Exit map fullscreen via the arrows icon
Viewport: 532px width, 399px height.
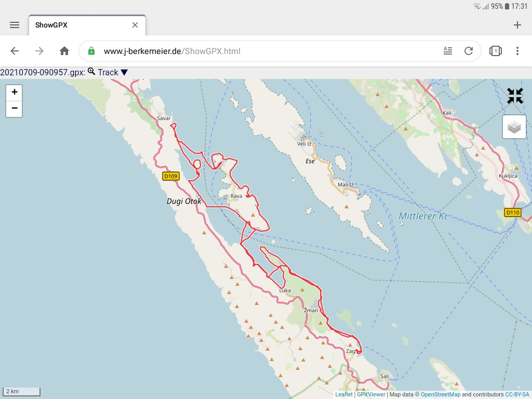(514, 96)
